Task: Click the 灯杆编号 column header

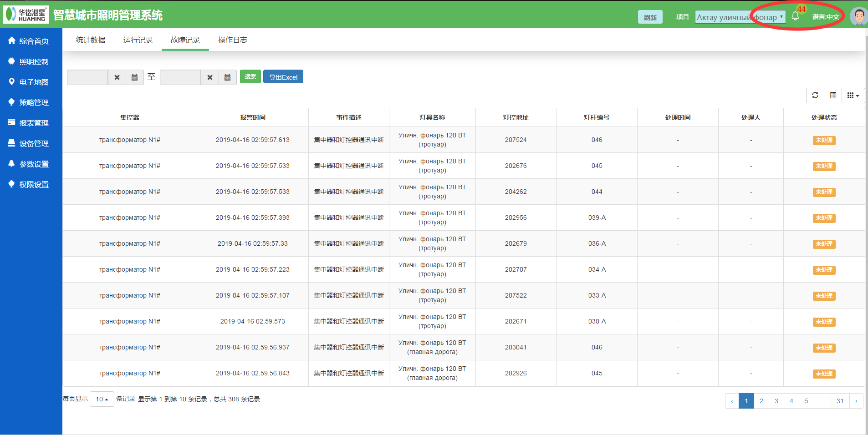Action: click(597, 117)
